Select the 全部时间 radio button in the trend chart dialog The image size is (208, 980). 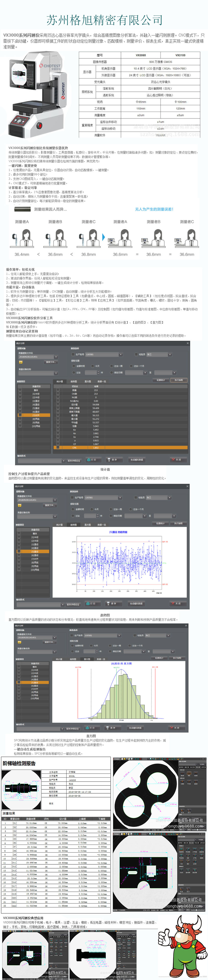click(x=73, y=509)
